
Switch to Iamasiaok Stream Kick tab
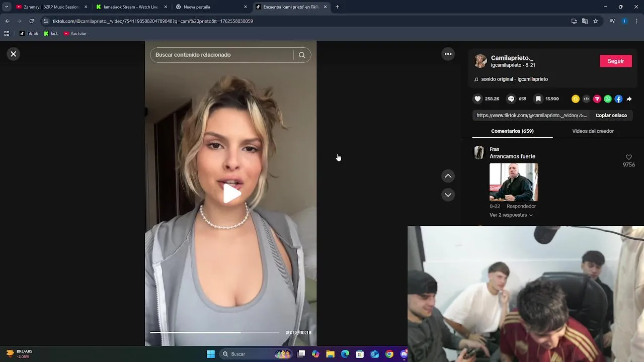click(x=131, y=7)
